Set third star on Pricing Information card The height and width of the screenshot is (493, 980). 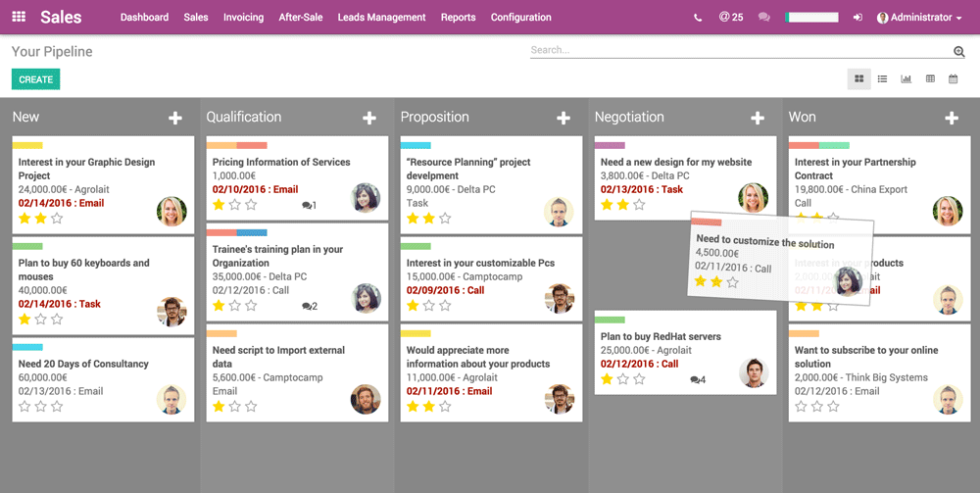coord(251,205)
